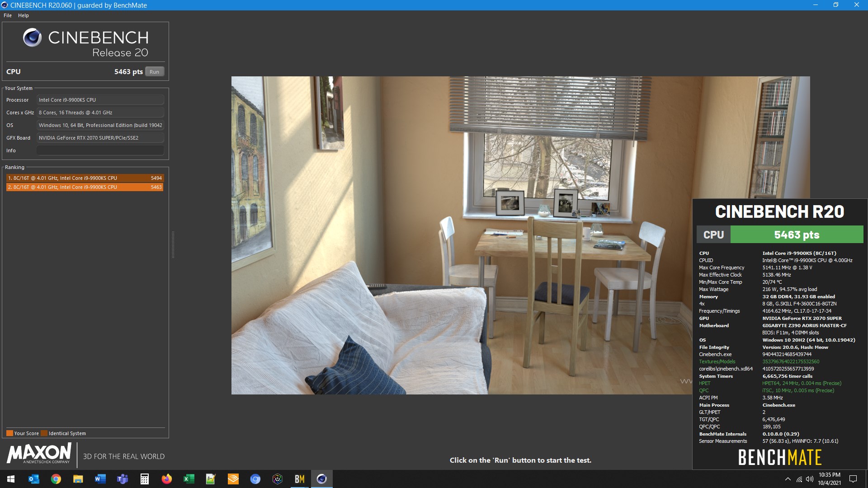The height and width of the screenshot is (488, 868).
Task: Open the blue Chromium icon in taskbar
Action: [255, 479]
